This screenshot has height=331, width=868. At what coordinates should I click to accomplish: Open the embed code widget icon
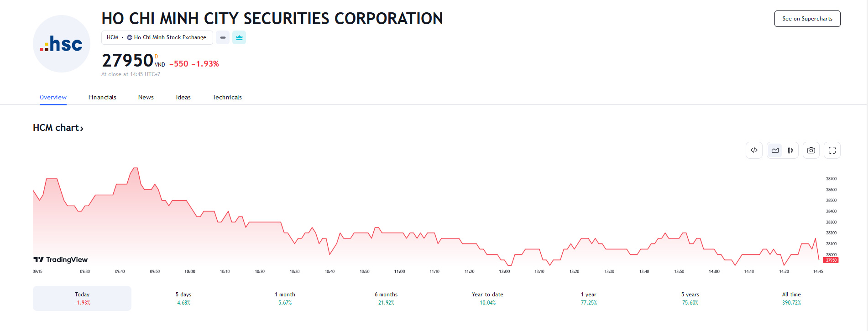(x=754, y=150)
